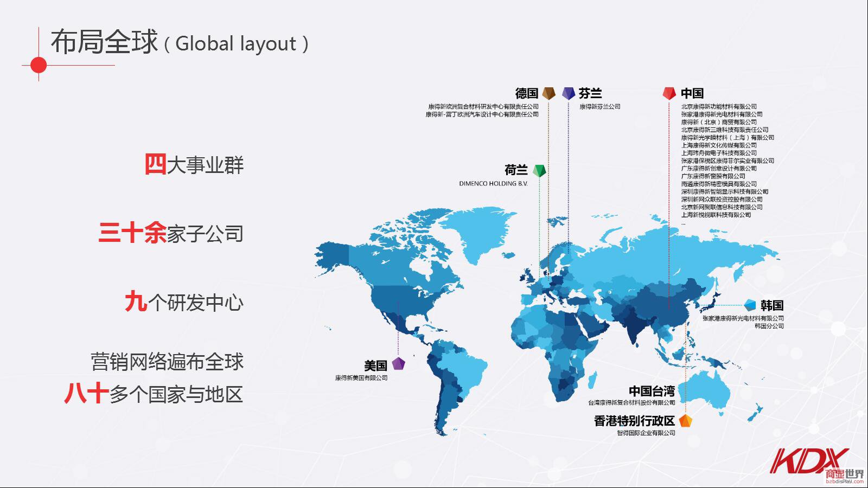Click 北京康得新功能材料有限公司 in the China list
Screen dimensions: 868x488
[x=719, y=107]
